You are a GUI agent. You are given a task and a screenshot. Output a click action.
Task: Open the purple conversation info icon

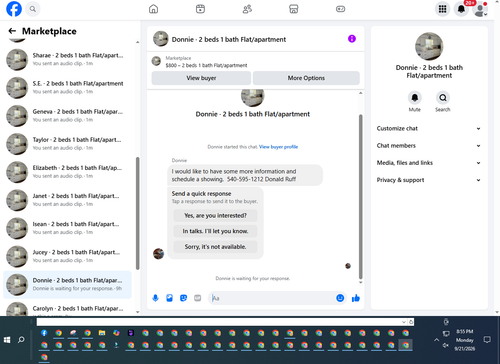[352, 39]
